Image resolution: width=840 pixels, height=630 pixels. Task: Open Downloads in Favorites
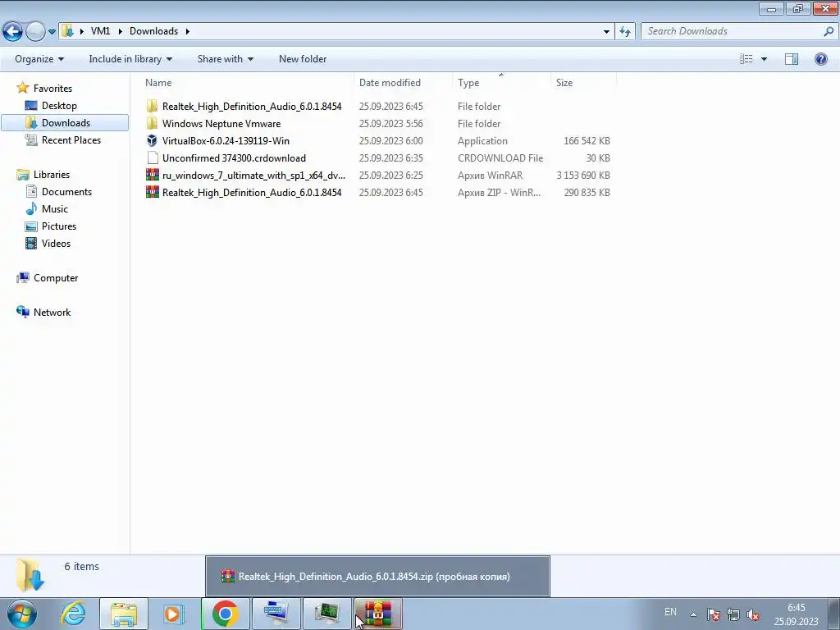(66, 123)
